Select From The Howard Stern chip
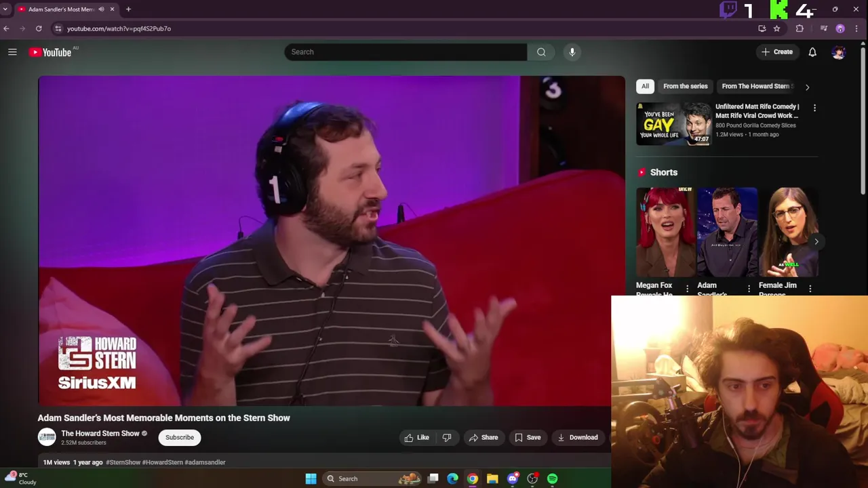Viewport: 868px width, 488px height. [755, 86]
